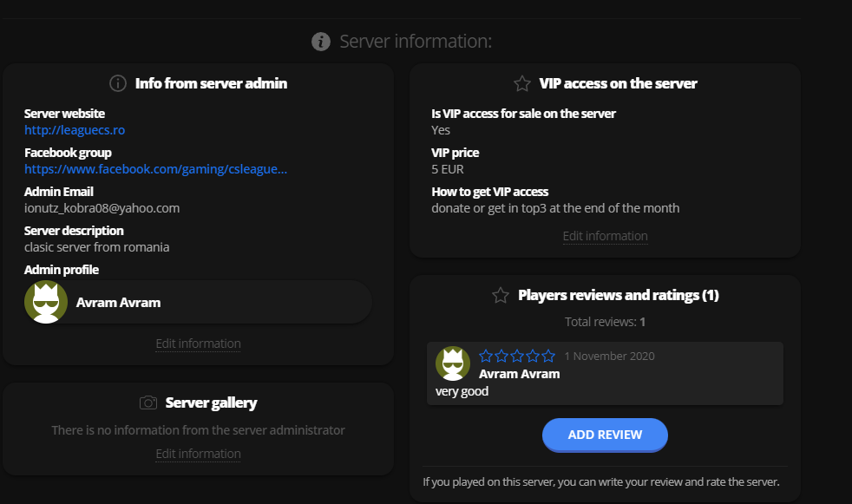
Task: Click the Yes value under VIP access for sale
Action: [x=441, y=130]
